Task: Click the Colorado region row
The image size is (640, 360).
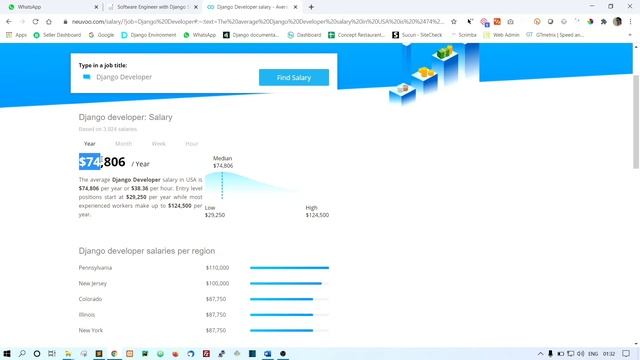Action: (x=204, y=299)
